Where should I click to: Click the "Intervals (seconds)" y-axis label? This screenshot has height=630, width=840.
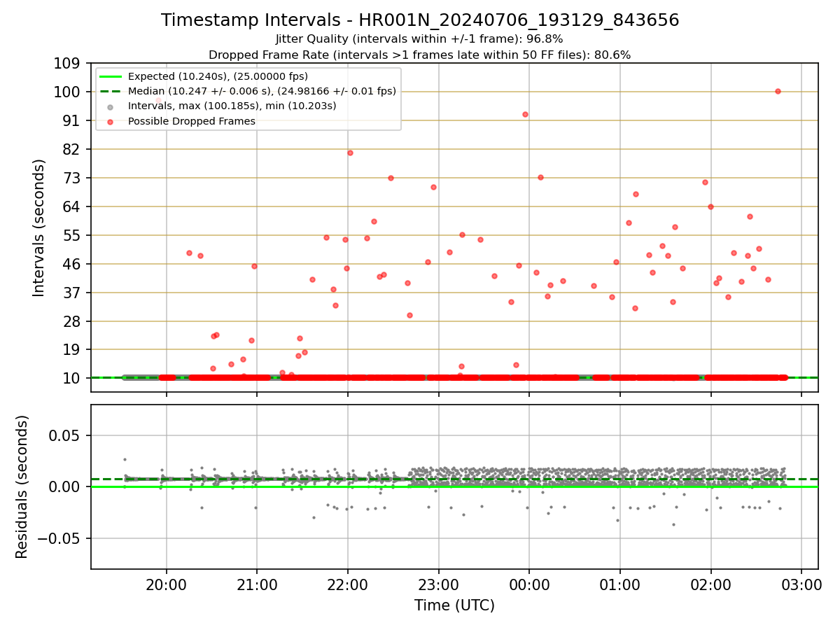(39, 227)
